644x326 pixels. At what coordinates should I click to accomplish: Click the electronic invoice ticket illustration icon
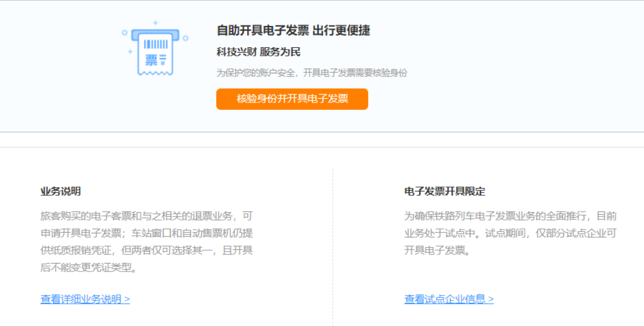click(155, 49)
